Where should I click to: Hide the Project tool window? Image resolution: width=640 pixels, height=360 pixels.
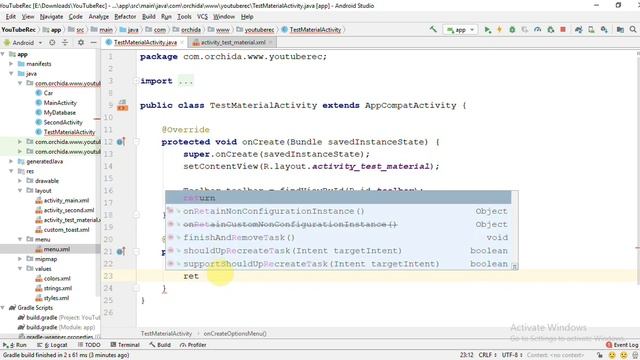[93, 42]
